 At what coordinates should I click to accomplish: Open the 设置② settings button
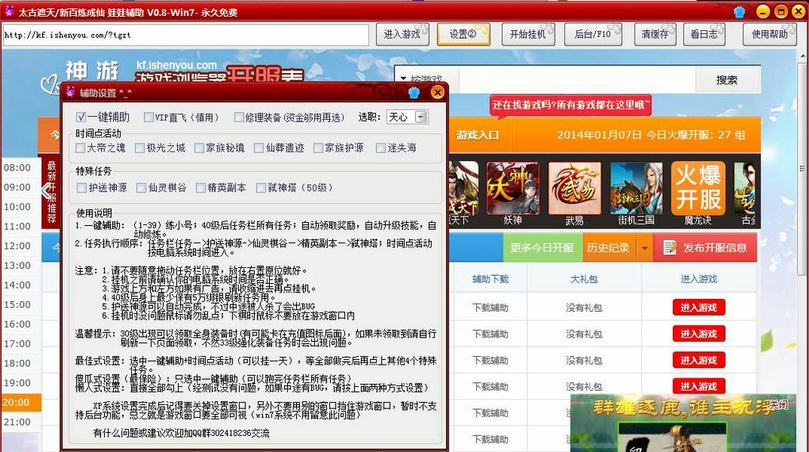click(x=463, y=35)
